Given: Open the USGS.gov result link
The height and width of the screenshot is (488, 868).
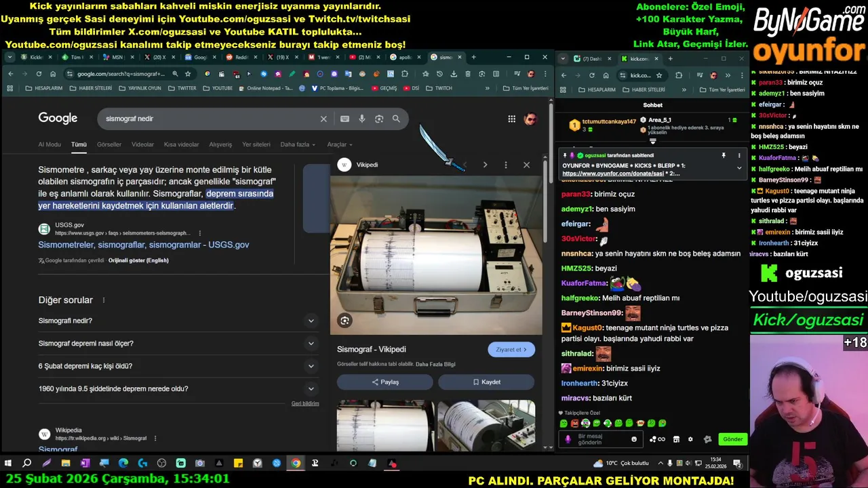Looking at the screenshot, I should coord(144,245).
